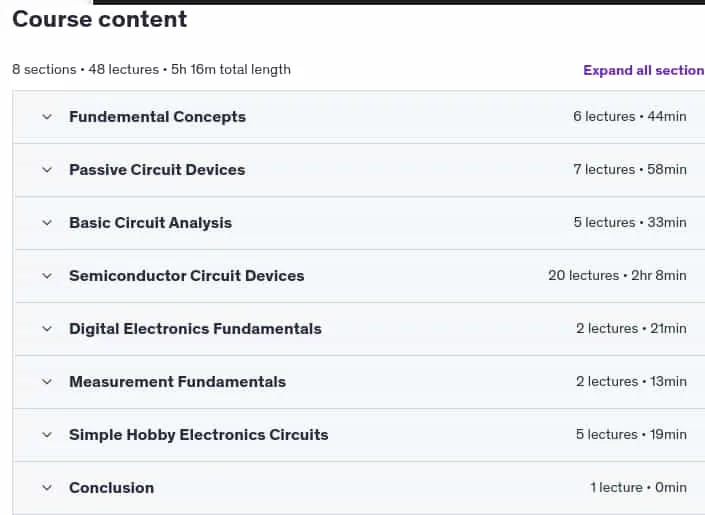The image size is (705, 515).
Task: Expand the Measurement Fundamentals chevron
Action: [x=47, y=382]
